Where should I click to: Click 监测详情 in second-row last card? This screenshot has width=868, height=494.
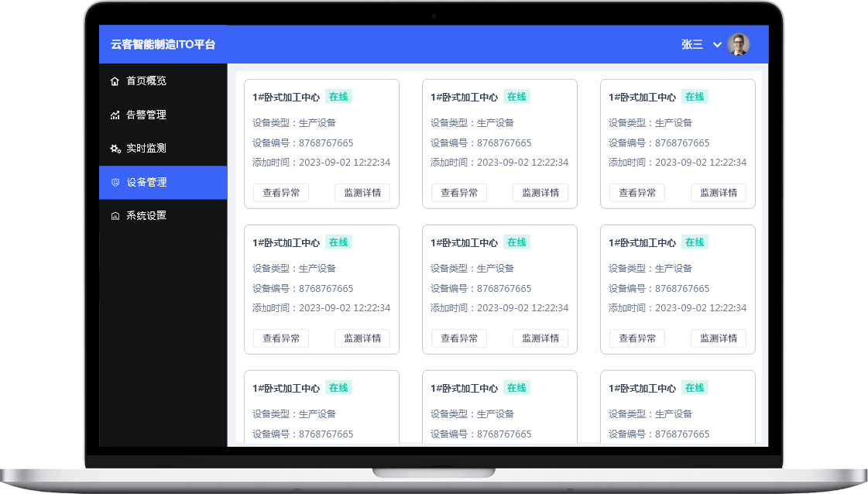(x=719, y=338)
